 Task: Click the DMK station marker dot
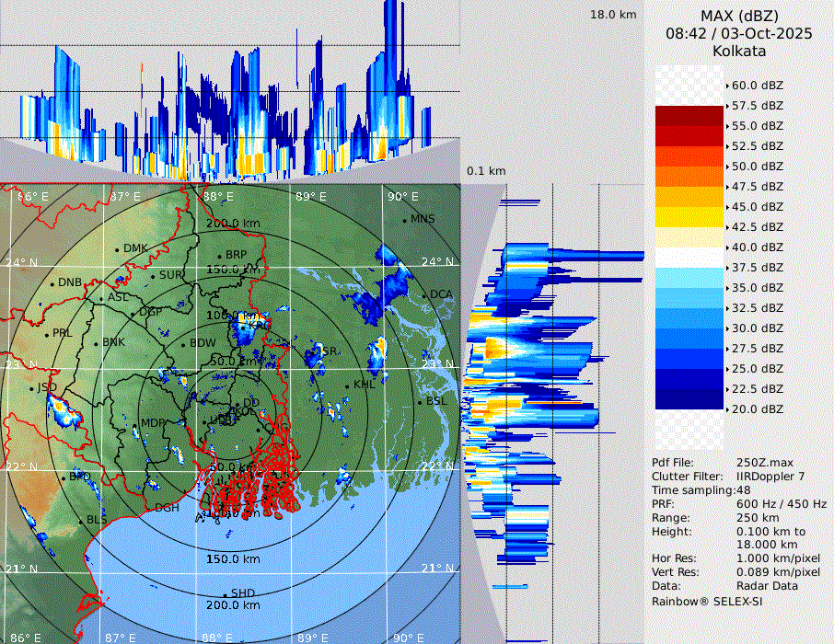[x=117, y=249]
